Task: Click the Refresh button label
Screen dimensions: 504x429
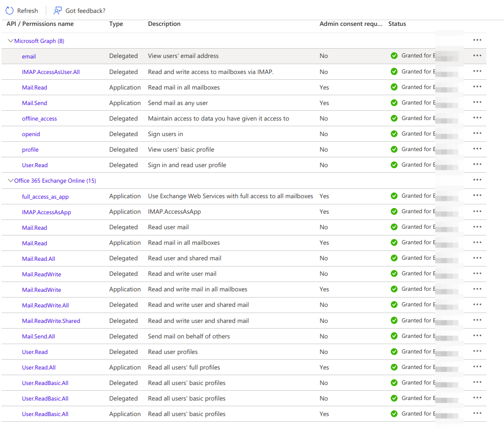Action: 27,11
